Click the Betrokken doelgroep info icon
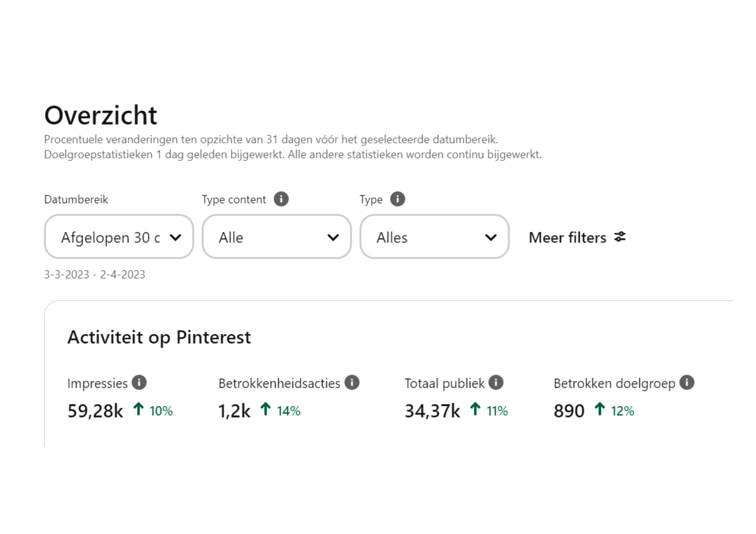The image size is (756, 534). [686, 382]
